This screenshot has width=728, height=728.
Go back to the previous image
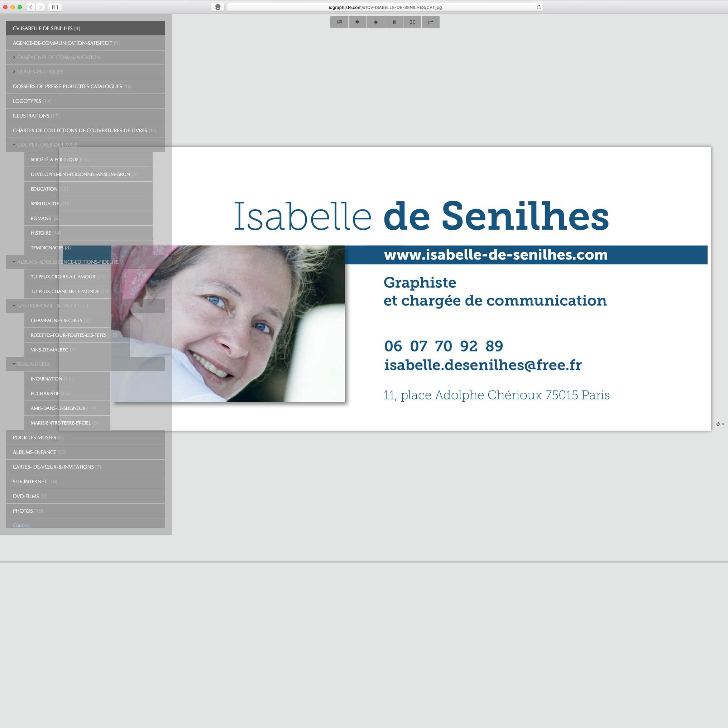[x=357, y=22]
